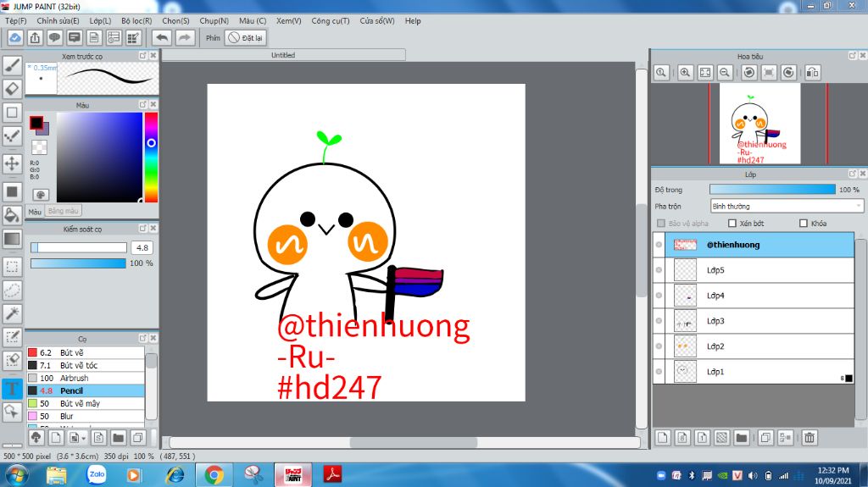Viewport: 868px width, 487px height.
Task: Open the Bộ lọc(R) menu
Action: point(136,20)
